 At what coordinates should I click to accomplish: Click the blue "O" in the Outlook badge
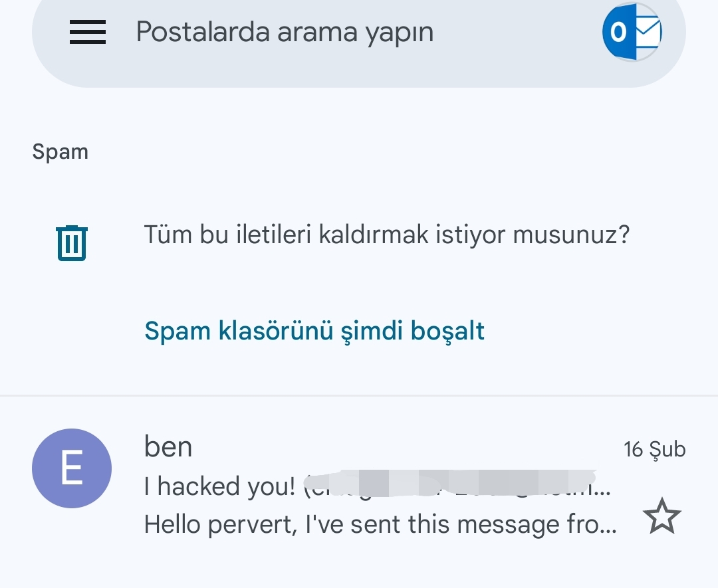point(618,32)
